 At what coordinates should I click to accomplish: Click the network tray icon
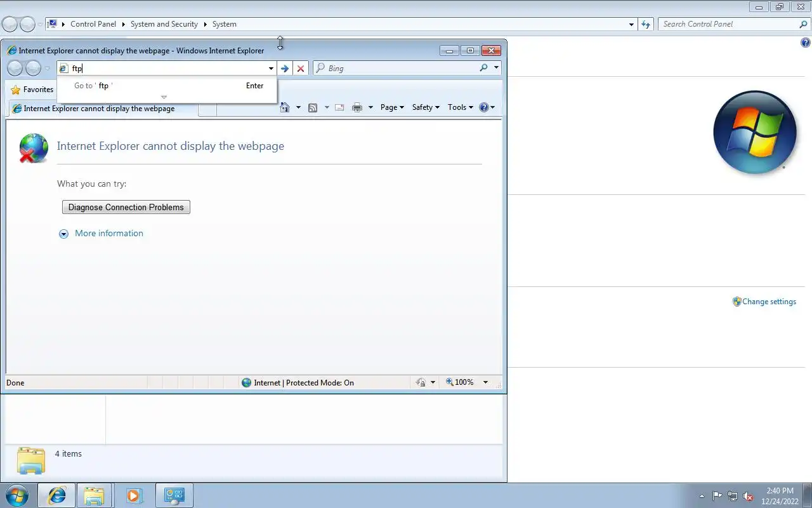coord(733,496)
